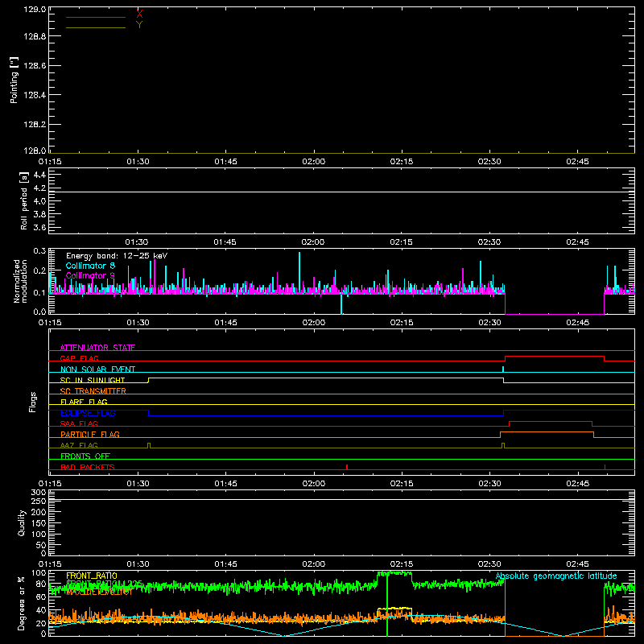Viewport: 644px width, 644px height.
Task: Click "02:45" time label under Flags plot
Action: [577, 484]
